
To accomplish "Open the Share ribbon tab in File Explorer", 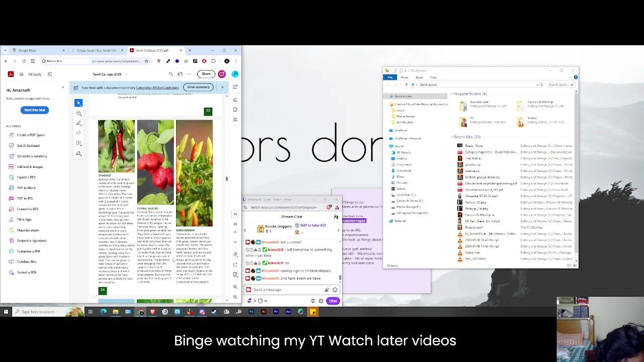I will [x=419, y=77].
